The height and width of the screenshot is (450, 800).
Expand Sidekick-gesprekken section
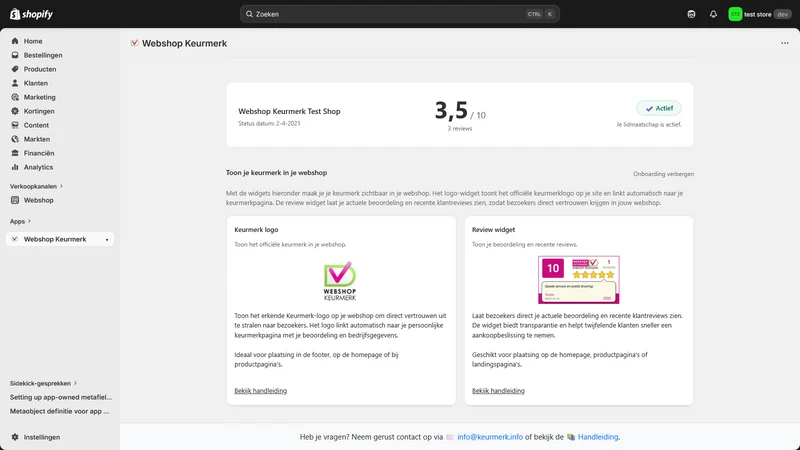[43, 383]
